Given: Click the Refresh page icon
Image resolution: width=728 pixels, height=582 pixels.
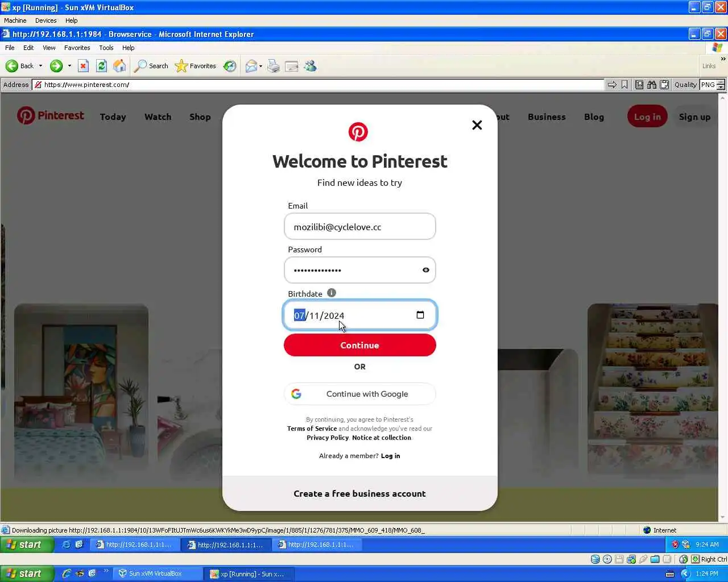Looking at the screenshot, I should (101, 66).
